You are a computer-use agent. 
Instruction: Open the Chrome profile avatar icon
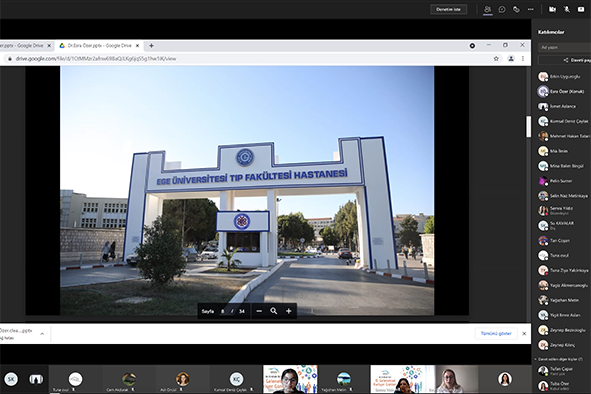click(511, 58)
